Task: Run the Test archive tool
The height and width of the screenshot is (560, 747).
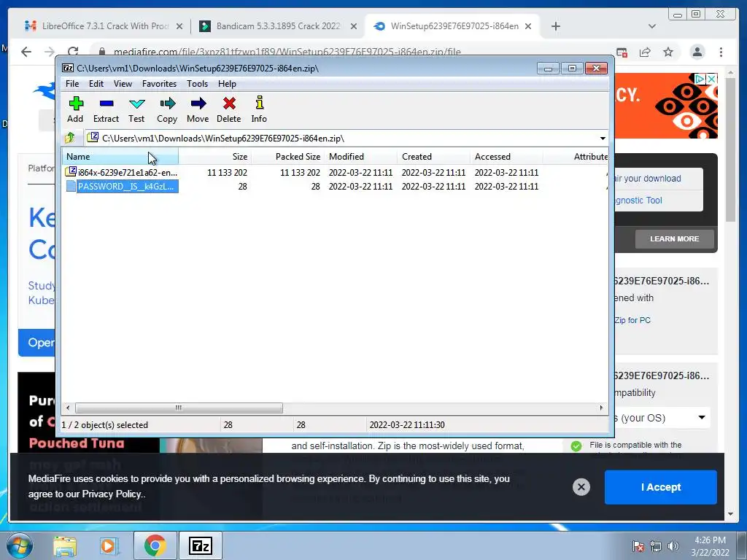Action: [x=136, y=109]
